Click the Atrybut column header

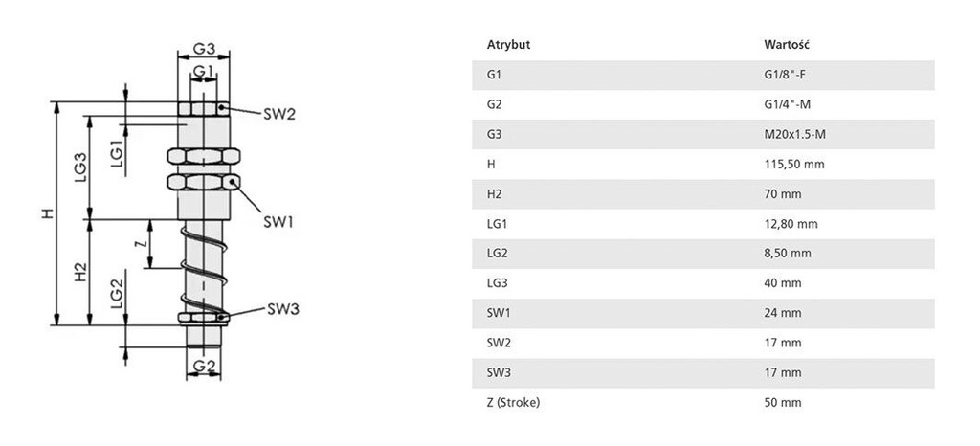coord(508,45)
